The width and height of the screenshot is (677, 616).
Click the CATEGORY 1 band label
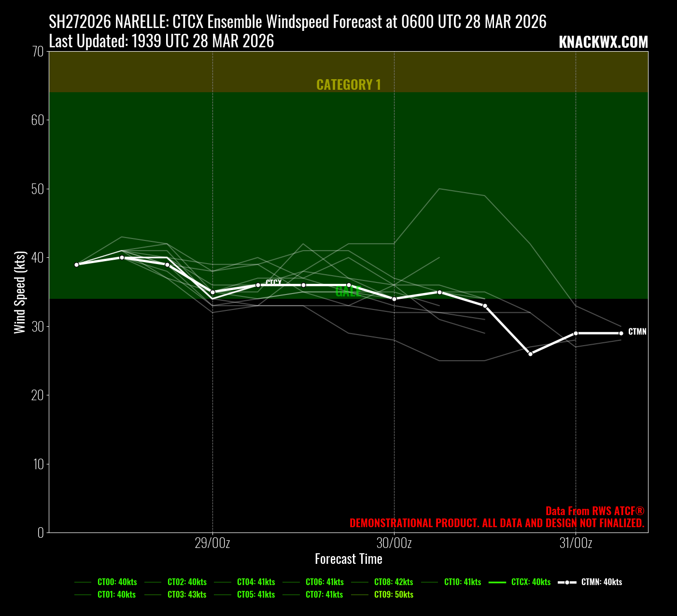click(x=348, y=85)
